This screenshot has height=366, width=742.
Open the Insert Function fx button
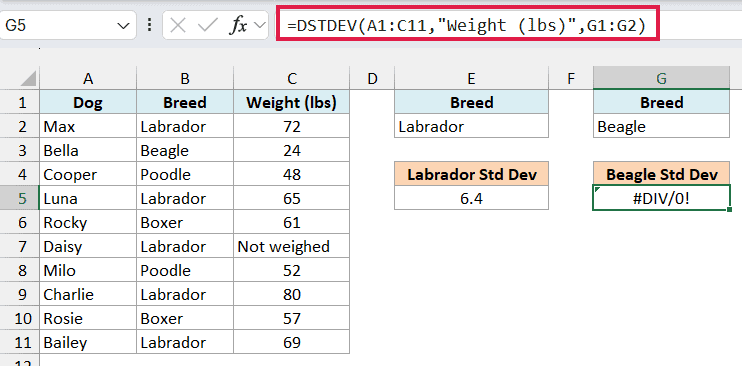[238, 26]
